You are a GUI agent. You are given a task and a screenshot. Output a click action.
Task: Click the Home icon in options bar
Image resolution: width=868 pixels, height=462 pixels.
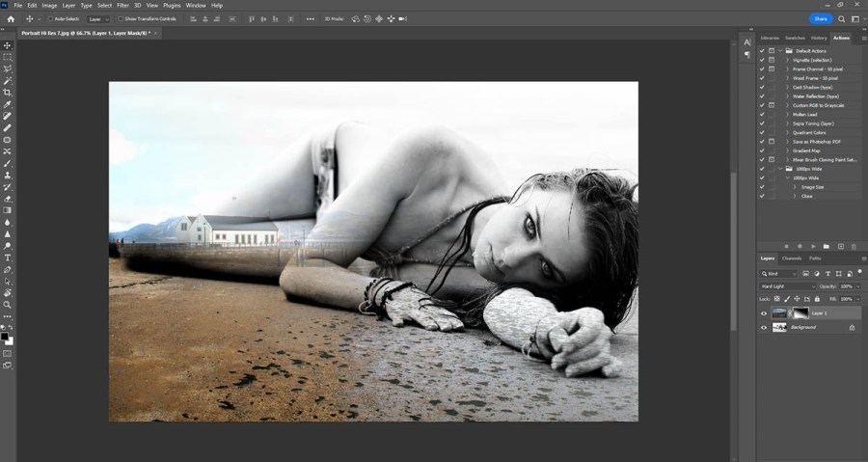(10, 18)
